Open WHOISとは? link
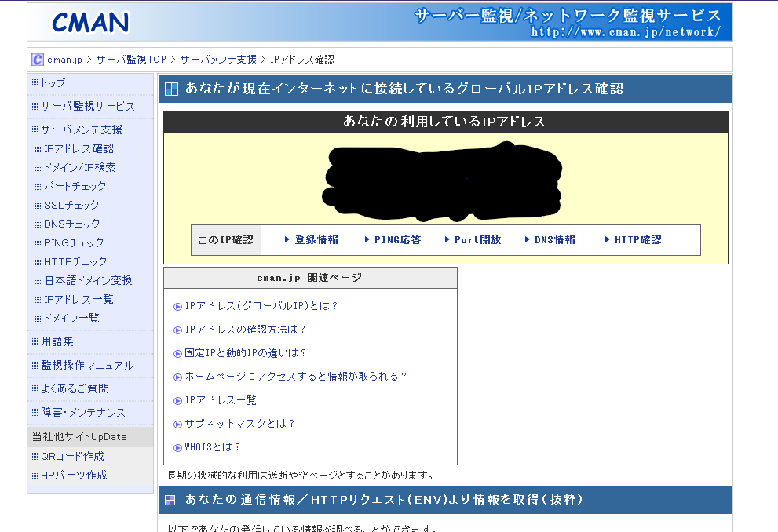 point(213,447)
